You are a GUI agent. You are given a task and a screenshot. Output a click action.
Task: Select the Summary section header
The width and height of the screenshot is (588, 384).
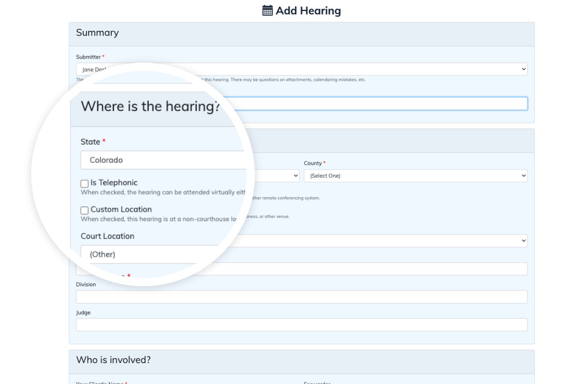(97, 33)
